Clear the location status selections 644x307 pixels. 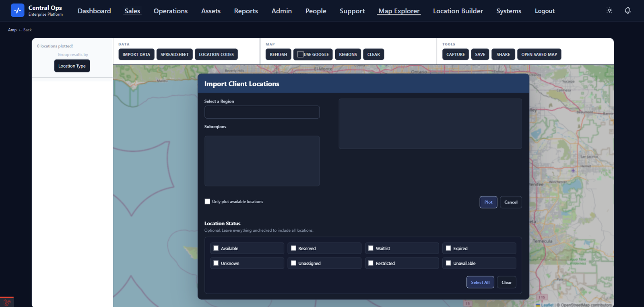pos(507,282)
